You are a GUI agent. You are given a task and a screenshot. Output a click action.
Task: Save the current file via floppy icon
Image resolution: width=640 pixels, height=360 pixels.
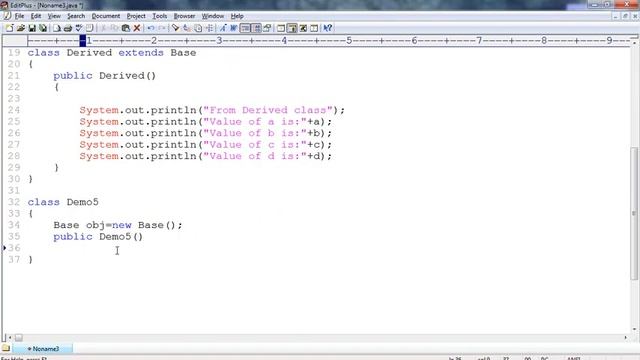(x=32, y=28)
